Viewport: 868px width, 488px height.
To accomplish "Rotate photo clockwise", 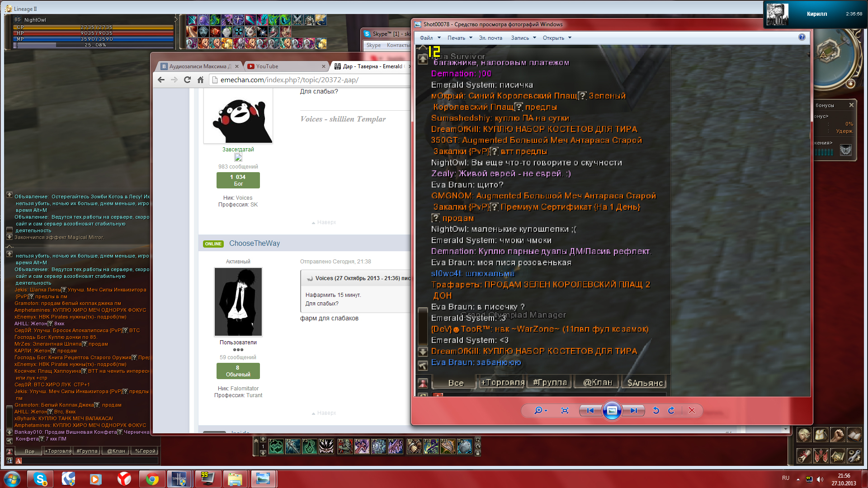I will tap(671, 410).
